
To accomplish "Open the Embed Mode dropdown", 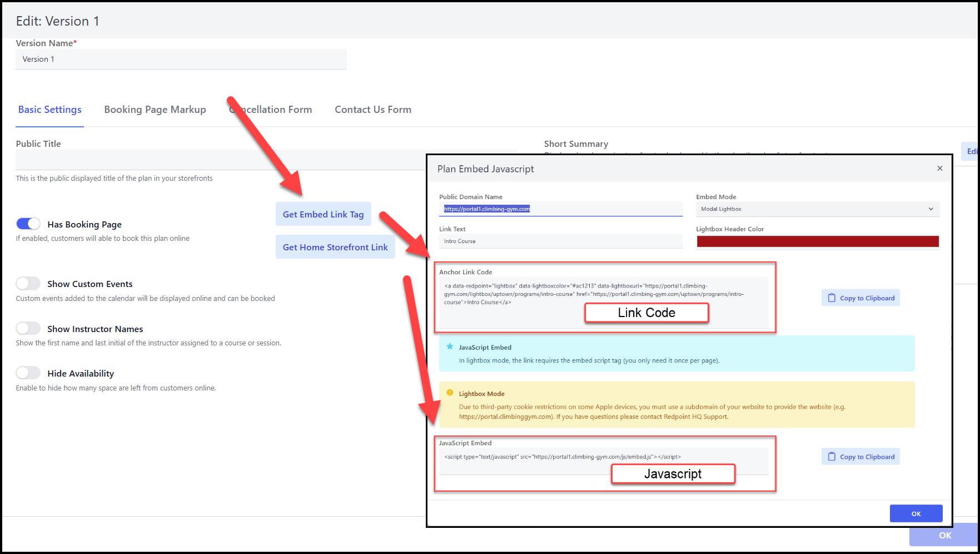I will tap(817, 209).
